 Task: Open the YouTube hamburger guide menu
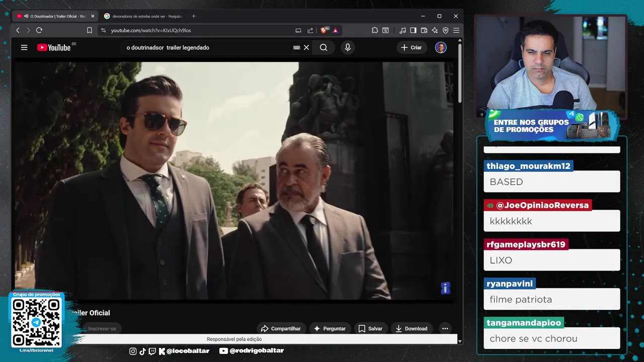pyautogui.click(x=24, y=47)
